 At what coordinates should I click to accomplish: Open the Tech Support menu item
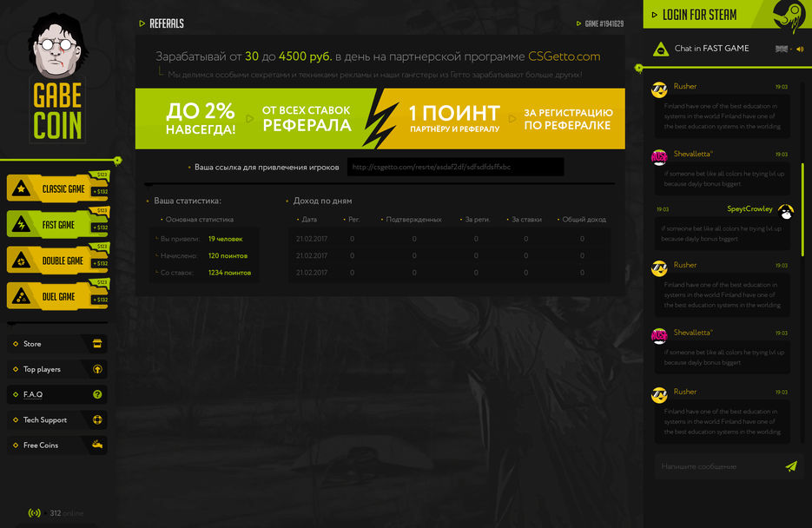[x=57, y=419]
